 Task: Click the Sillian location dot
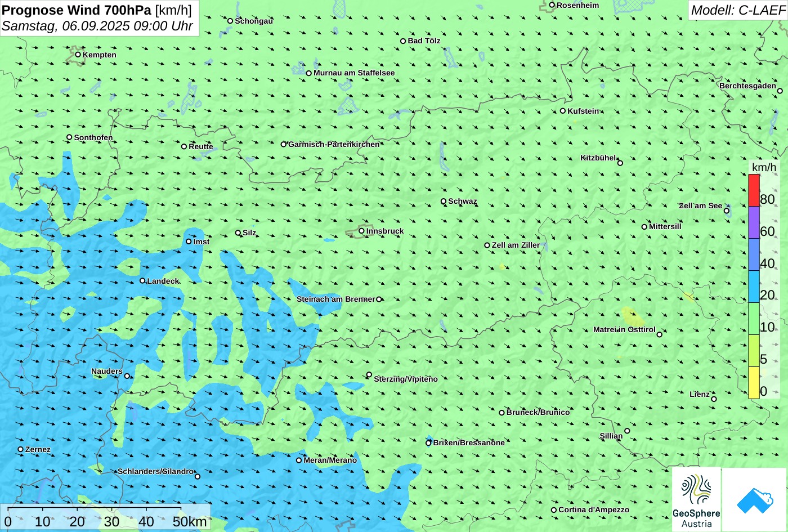(x=627, y=431)
